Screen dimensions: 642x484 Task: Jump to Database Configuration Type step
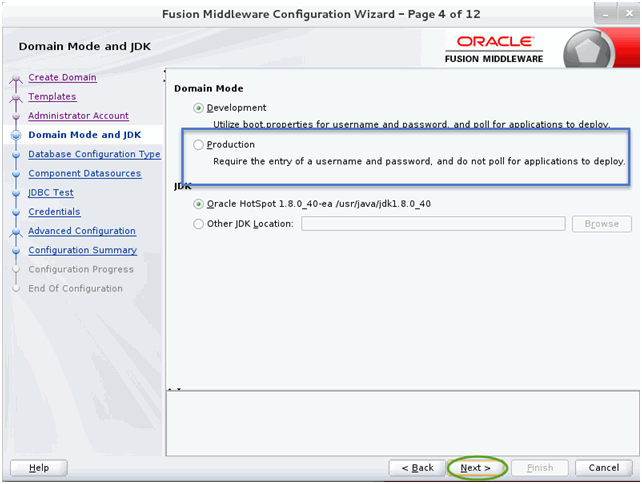(x=94, y=154)
